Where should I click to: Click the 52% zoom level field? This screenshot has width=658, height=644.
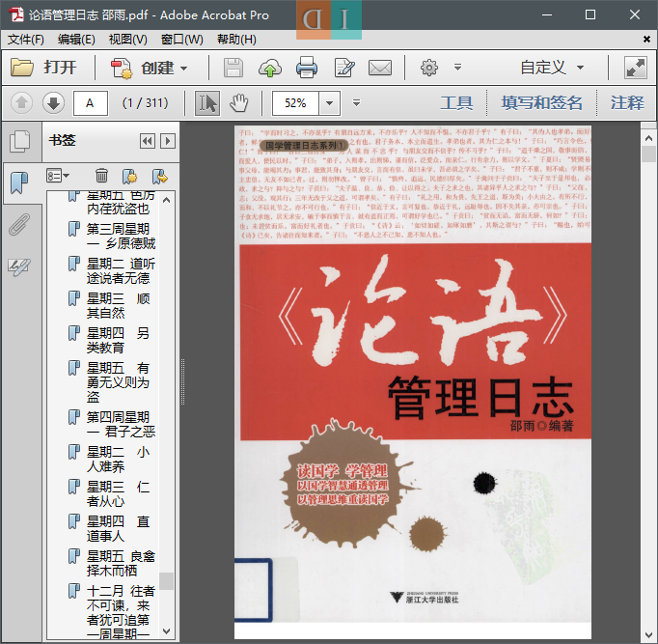click(296, 103)
